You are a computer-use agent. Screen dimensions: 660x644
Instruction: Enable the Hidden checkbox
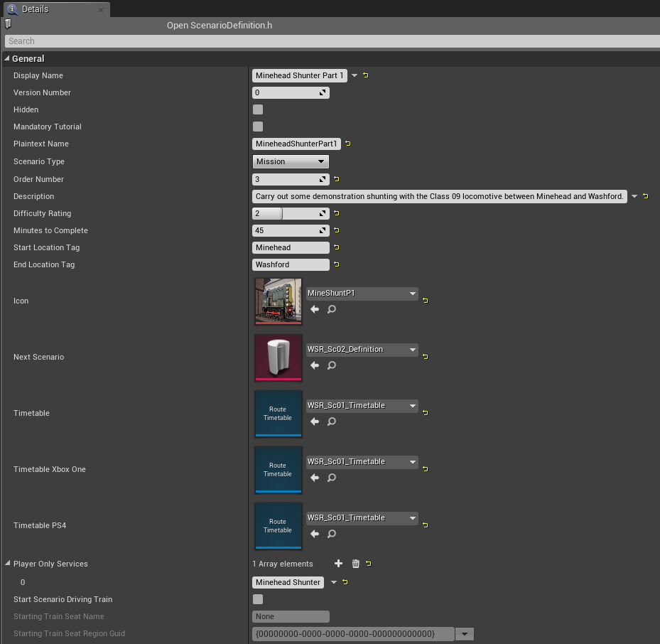coord(258,109)
